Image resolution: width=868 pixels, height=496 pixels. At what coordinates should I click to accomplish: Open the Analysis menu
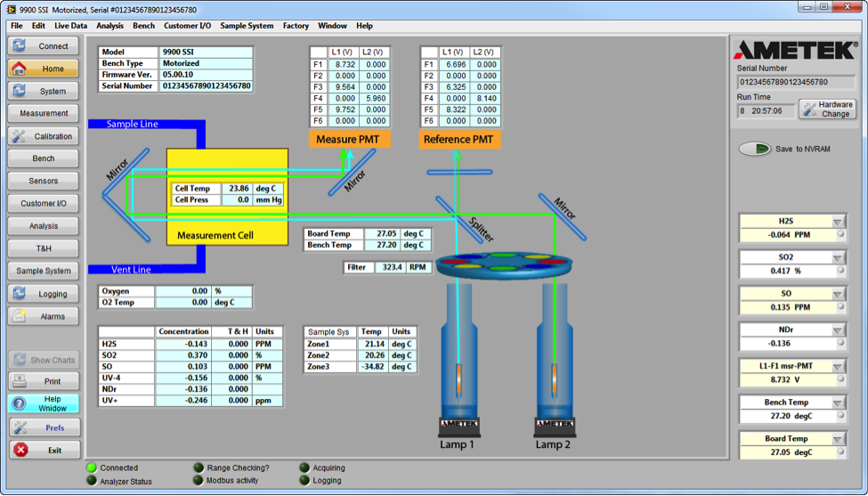110,26
